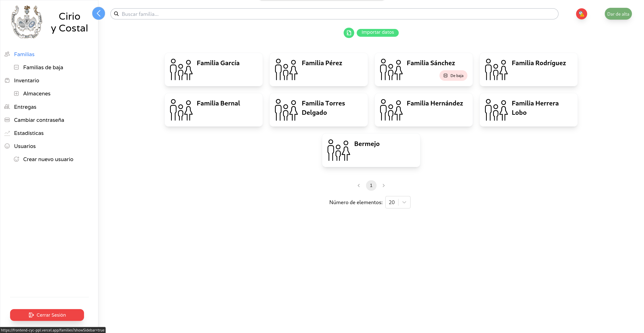Click the Cirio y Costal crest logo
Viewport: 644px width, 333px height.
[27, 22]
